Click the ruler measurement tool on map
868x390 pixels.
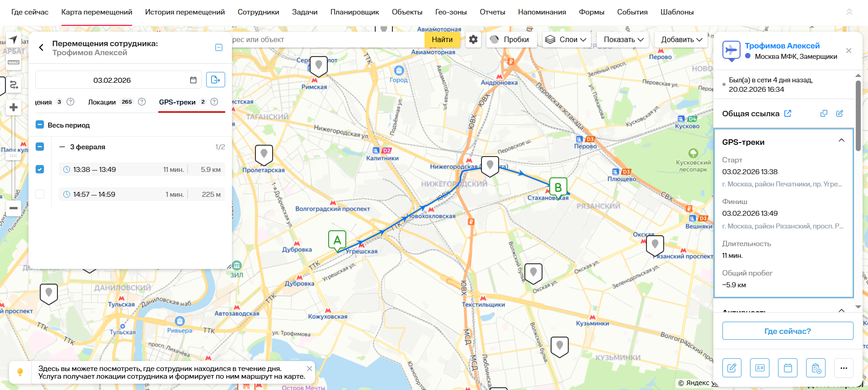(x=14, y=62)
